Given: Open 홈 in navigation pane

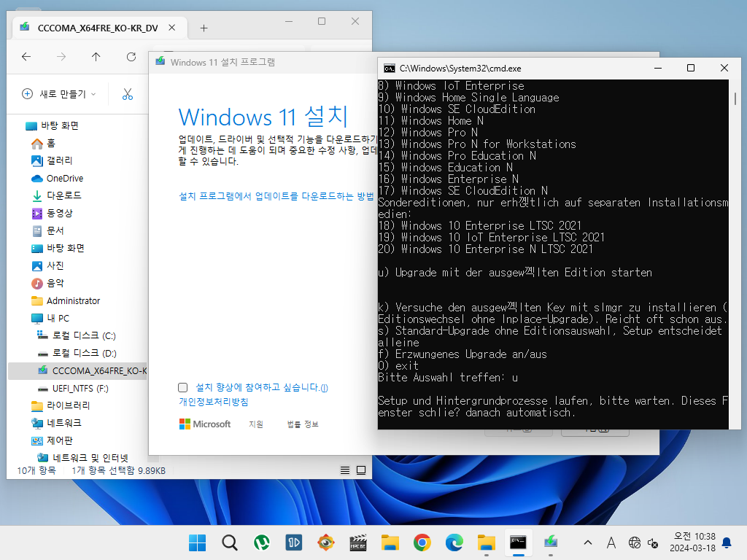Looking at the screenshot, I should [43, 144].
